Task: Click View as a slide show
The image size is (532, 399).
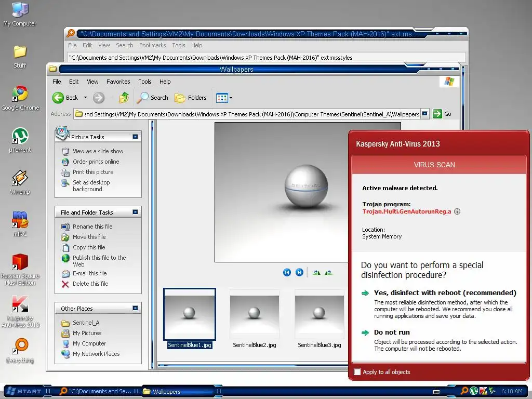Action: coord(98,151)
